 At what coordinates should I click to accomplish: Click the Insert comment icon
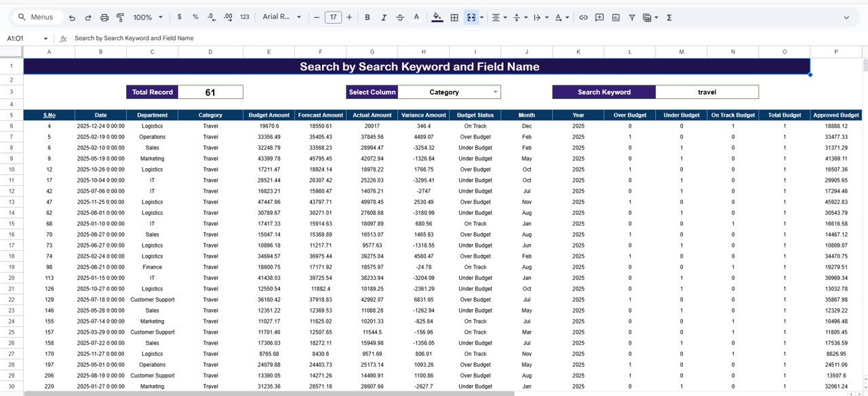point(599,17)
